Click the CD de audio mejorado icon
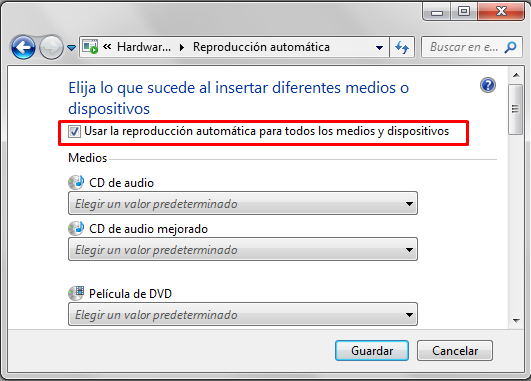531x381 pixels. [x=76, y=229]
